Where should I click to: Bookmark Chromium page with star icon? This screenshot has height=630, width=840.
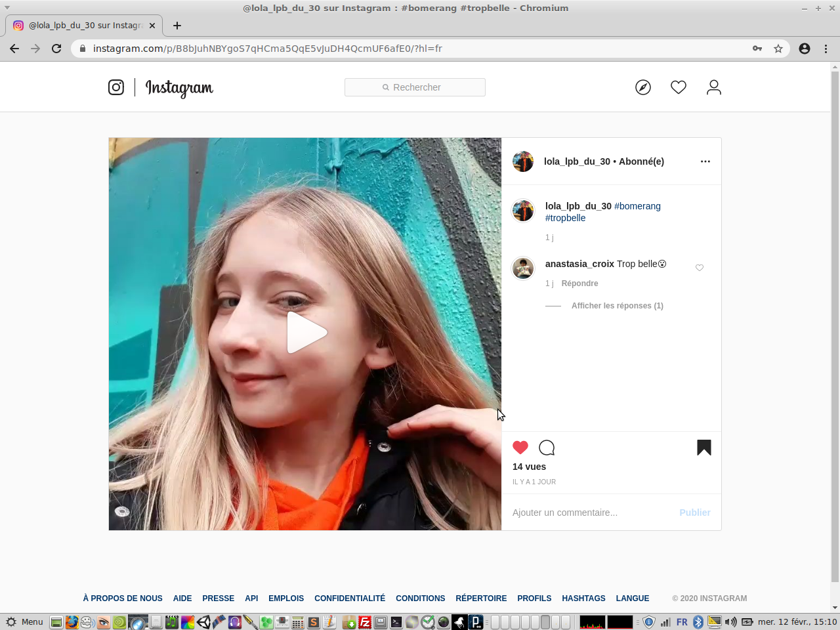coord(778,49)
